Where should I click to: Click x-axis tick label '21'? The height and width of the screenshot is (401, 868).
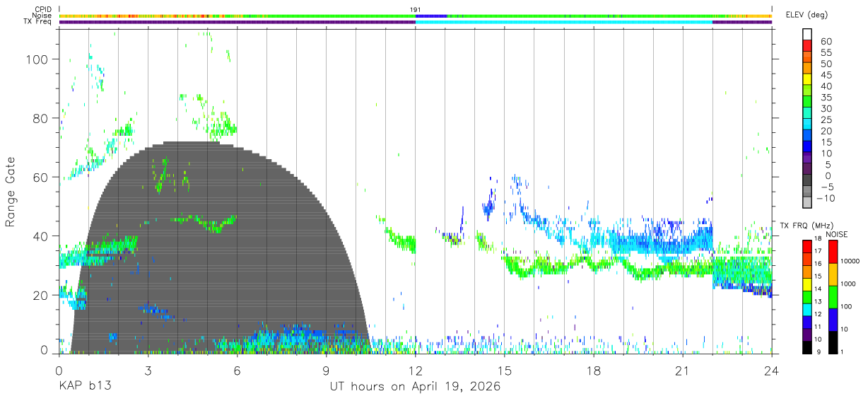(x=683, y=371)
